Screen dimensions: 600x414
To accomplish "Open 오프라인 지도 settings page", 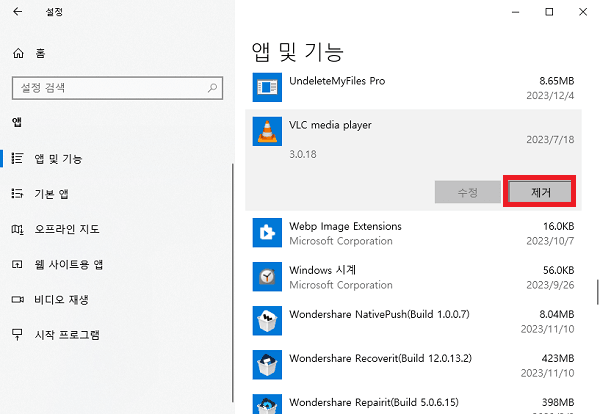I will point(67,229).
